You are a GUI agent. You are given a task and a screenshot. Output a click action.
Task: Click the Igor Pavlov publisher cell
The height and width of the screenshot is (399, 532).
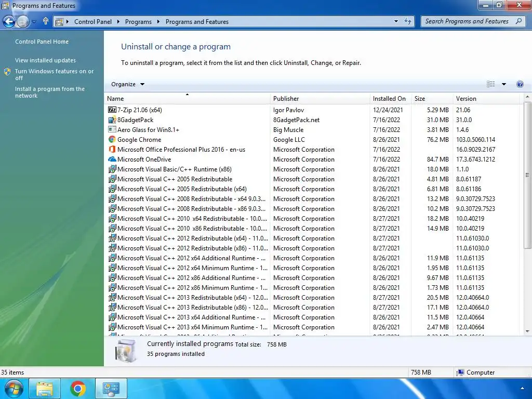pos(288,110)
